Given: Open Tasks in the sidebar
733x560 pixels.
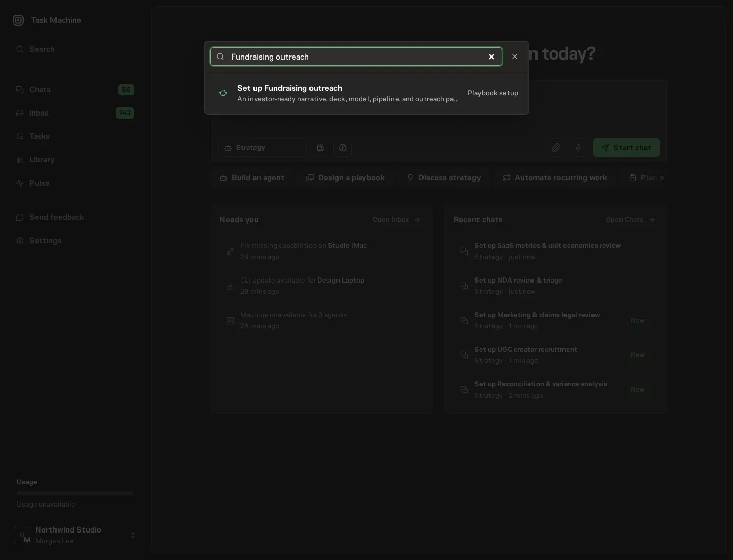Looking at the screenshot, I should point(75,136).
